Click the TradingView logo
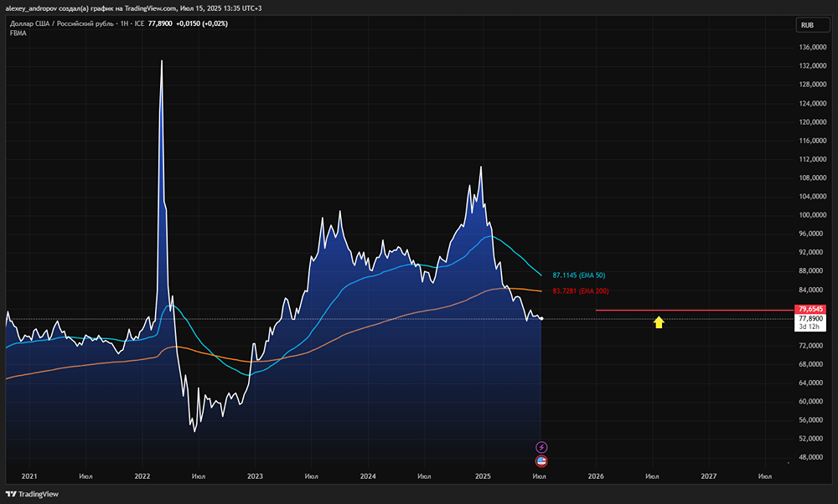 pos(32,494)
